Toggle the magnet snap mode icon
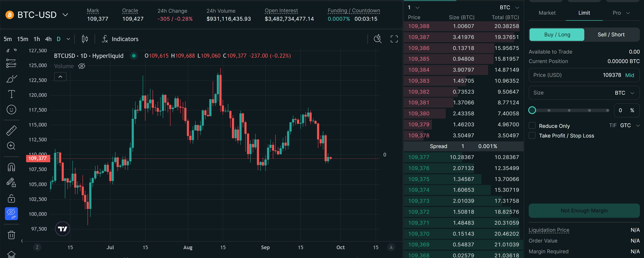 pos(11,167)
